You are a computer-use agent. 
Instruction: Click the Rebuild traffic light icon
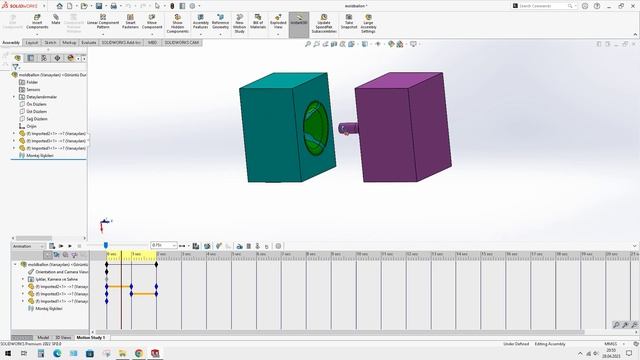tap(172, 6)
